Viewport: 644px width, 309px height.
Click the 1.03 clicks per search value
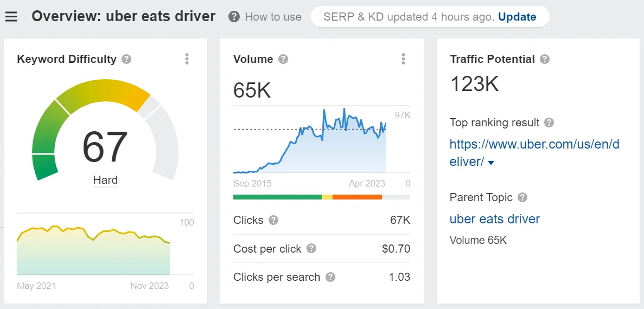[x=399, y=277]
